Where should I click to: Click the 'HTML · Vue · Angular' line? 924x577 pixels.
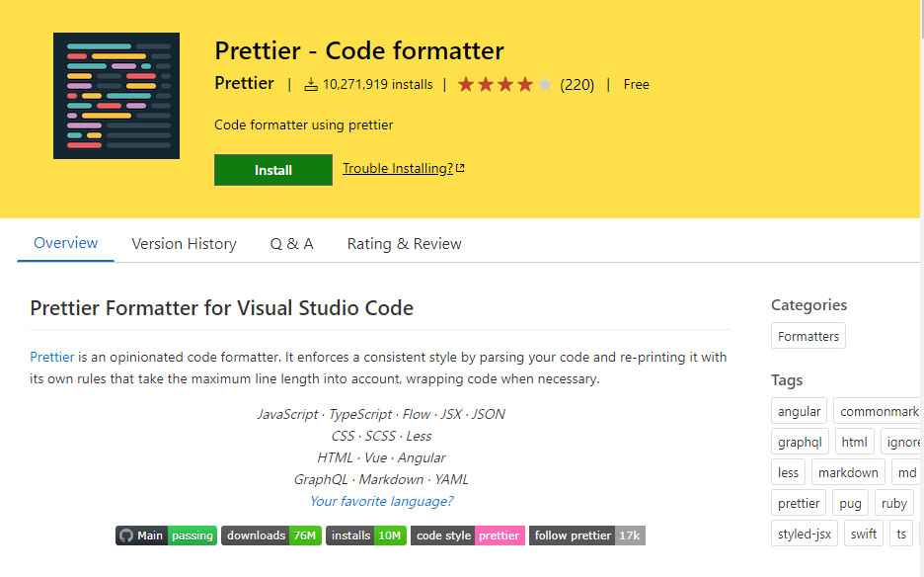coord(381,457)
